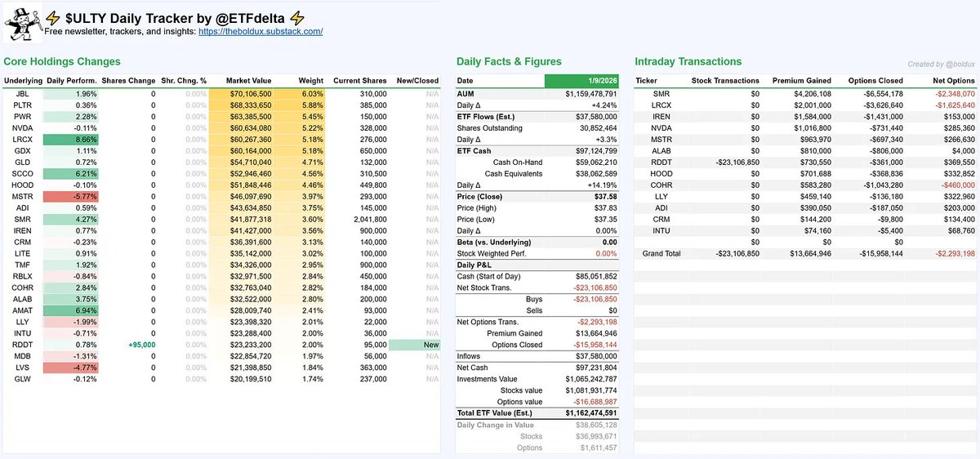Click the Options Closed column header

click(874, 81)
